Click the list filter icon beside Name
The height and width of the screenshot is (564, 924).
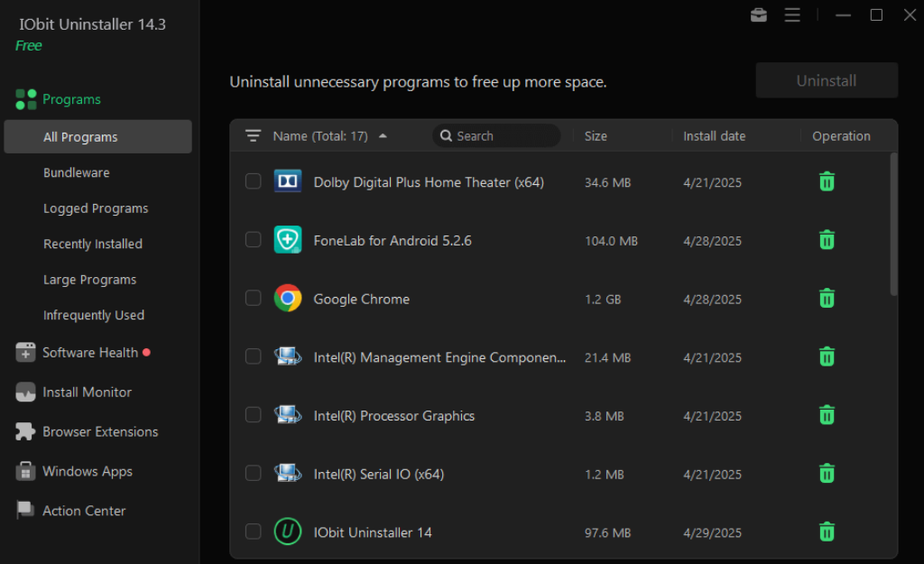coord(253,136)
